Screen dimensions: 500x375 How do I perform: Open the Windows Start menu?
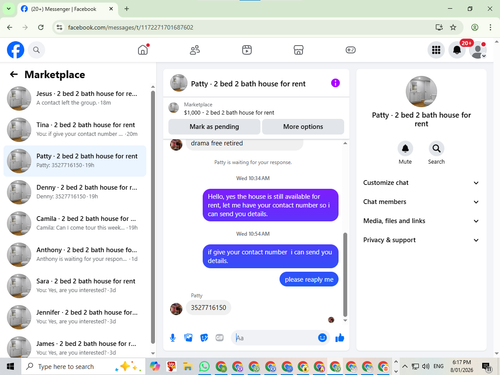tap(10, 367)
